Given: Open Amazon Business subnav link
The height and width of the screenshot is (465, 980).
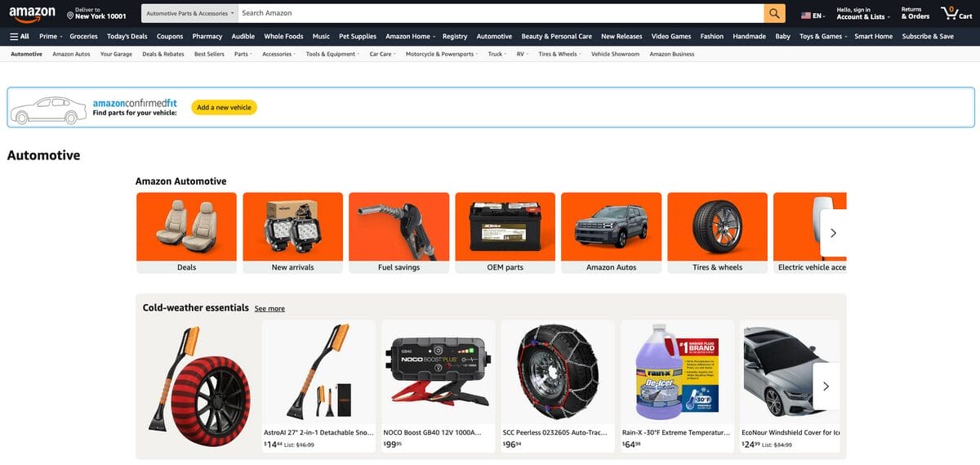Looking at the screenshot, I should point(672,54).
